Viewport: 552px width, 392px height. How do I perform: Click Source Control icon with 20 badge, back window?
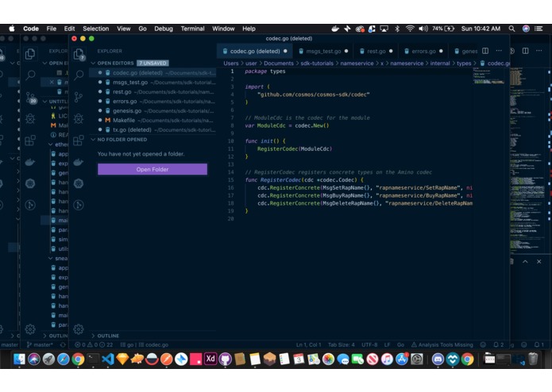point(31,98)
